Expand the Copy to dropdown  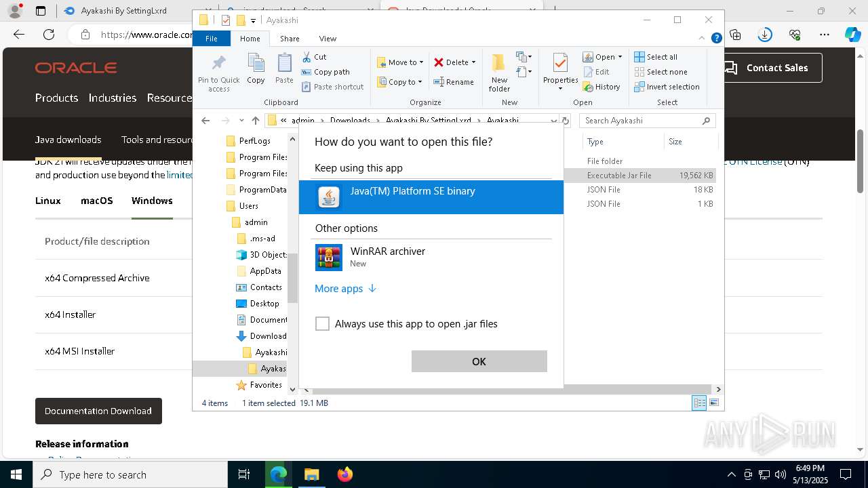(420, 82)
